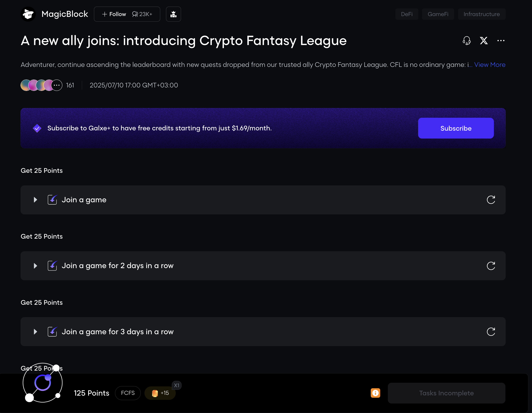This screenshot has width=532, height=413.
Task: Click the support headset icon
Action: 467,41
